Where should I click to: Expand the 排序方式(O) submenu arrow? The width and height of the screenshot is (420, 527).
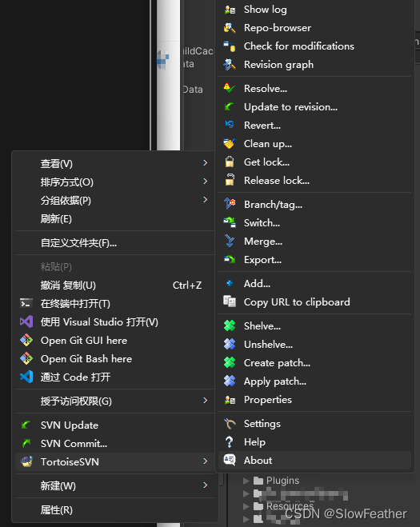pos(205,182)
